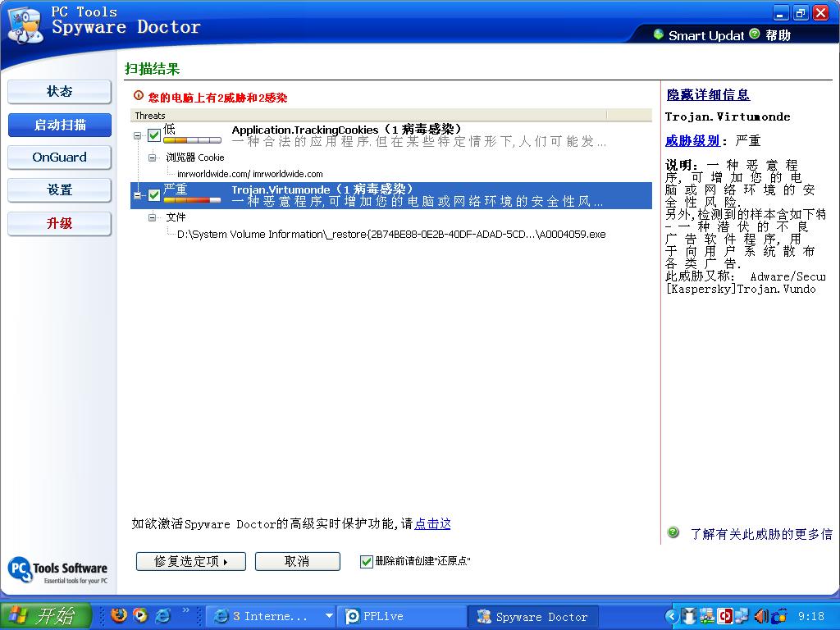
Task: Select the Trojan.Virtumonde threat row
Action: click(x=391, y=195)
